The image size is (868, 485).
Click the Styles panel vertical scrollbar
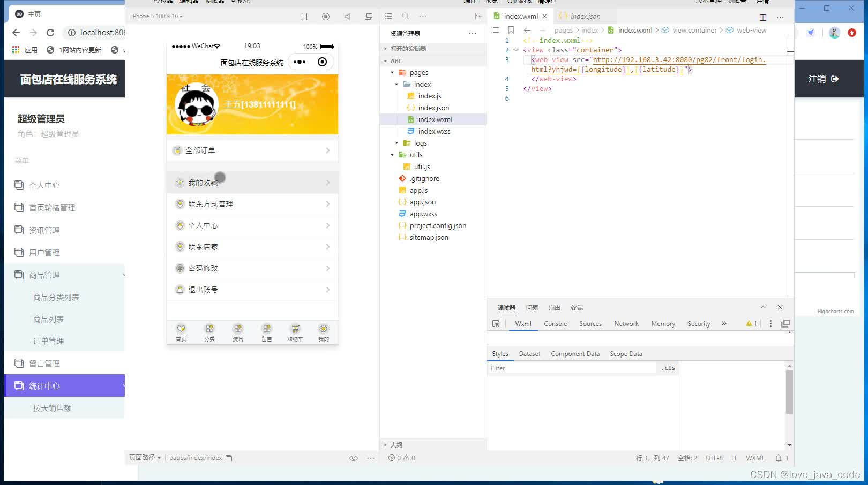789,391
